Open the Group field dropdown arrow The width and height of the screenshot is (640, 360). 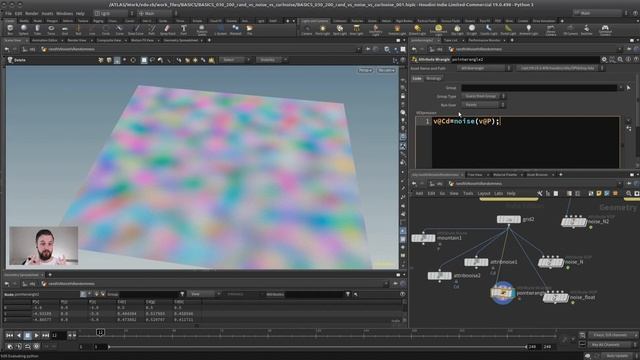(621, 88)
